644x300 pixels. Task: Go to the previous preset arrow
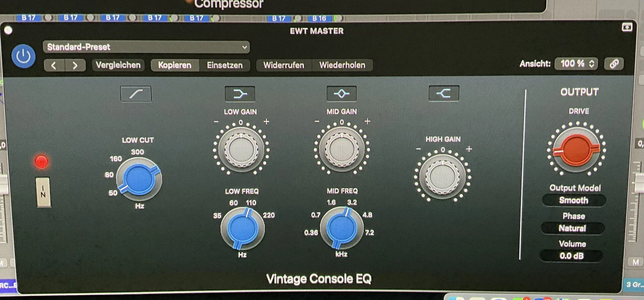(x=54, y=65)
